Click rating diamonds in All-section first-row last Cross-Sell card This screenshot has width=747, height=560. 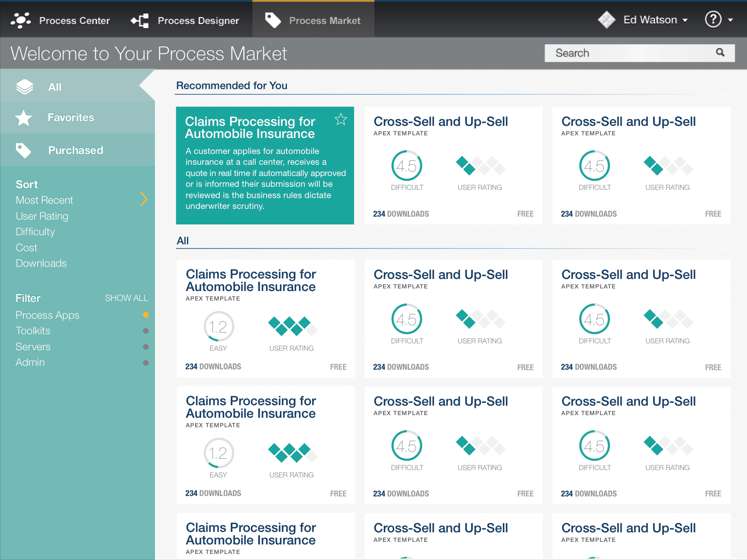pos(668,319)
